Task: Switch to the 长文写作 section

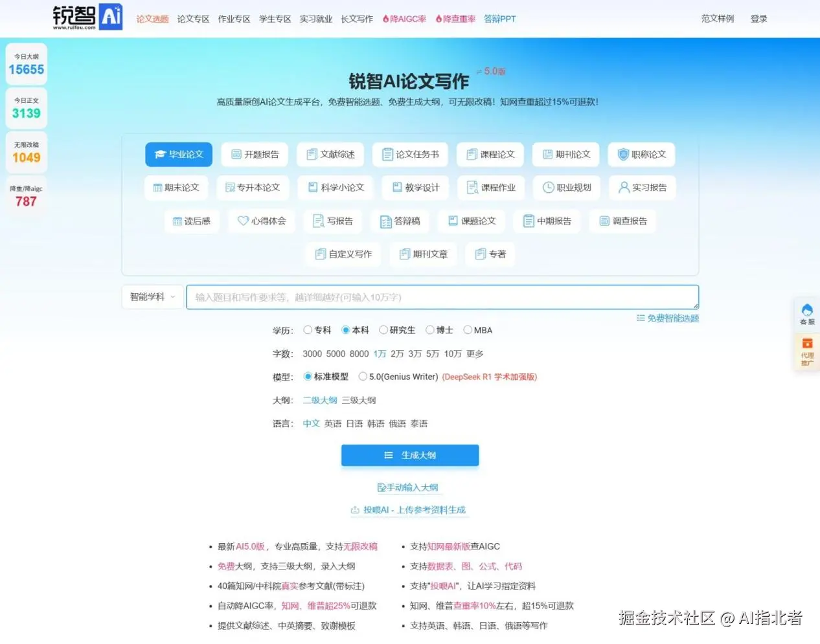Action: (x=357, y=19)
